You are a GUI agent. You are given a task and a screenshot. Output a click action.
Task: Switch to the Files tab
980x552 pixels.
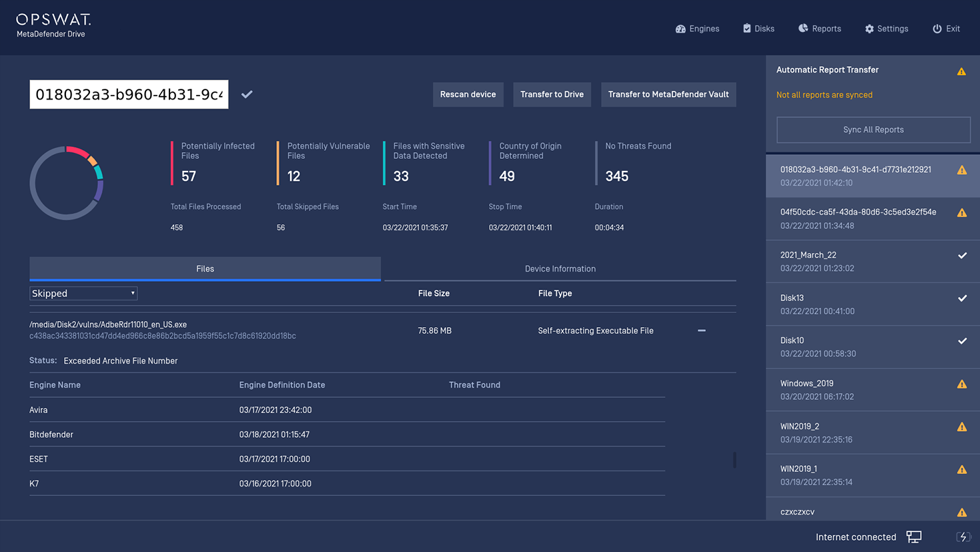tap(205, 269)
